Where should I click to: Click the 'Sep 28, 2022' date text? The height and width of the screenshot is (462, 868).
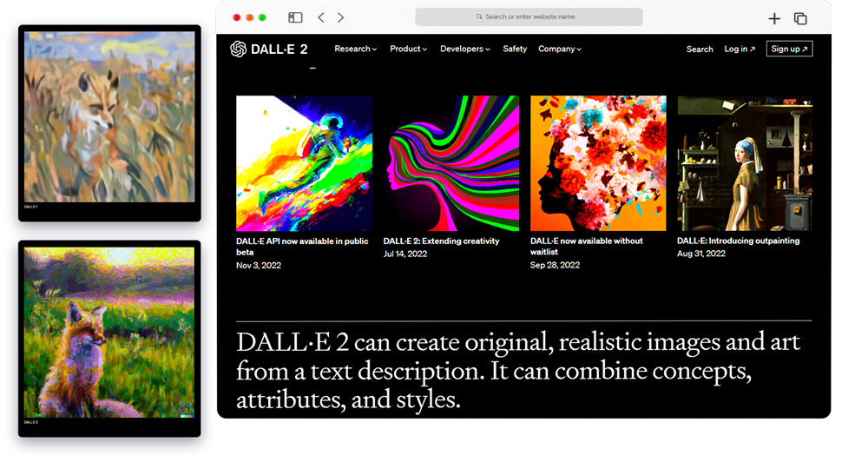(x=555, y=265)
